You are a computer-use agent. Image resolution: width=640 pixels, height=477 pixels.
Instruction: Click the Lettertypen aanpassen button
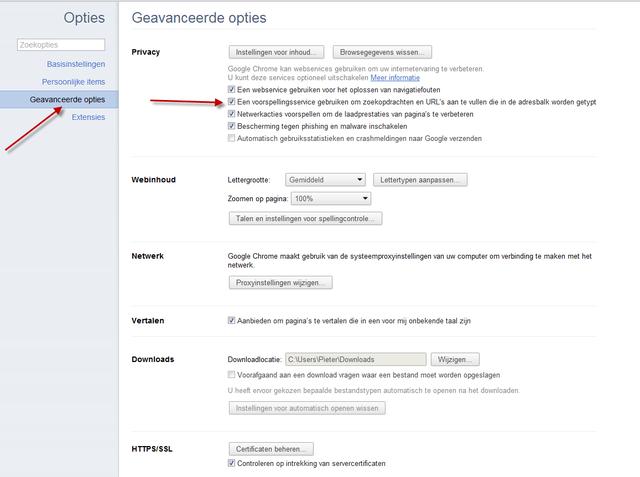419,180
